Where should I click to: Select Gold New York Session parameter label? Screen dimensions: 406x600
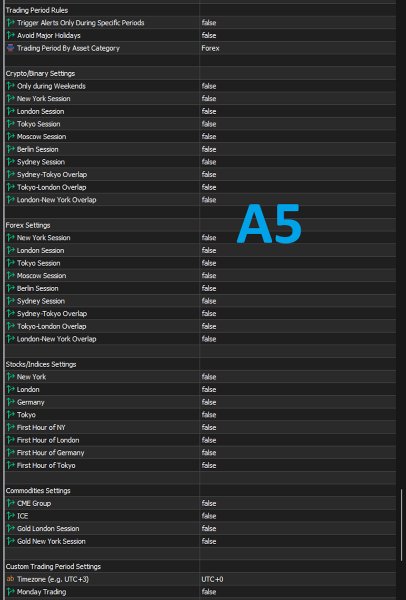(x=51, y=541)
